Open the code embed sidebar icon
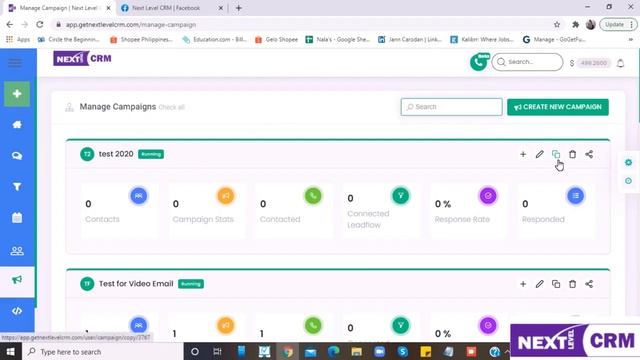This screenshot has height=360, width=640. (17, 311)
